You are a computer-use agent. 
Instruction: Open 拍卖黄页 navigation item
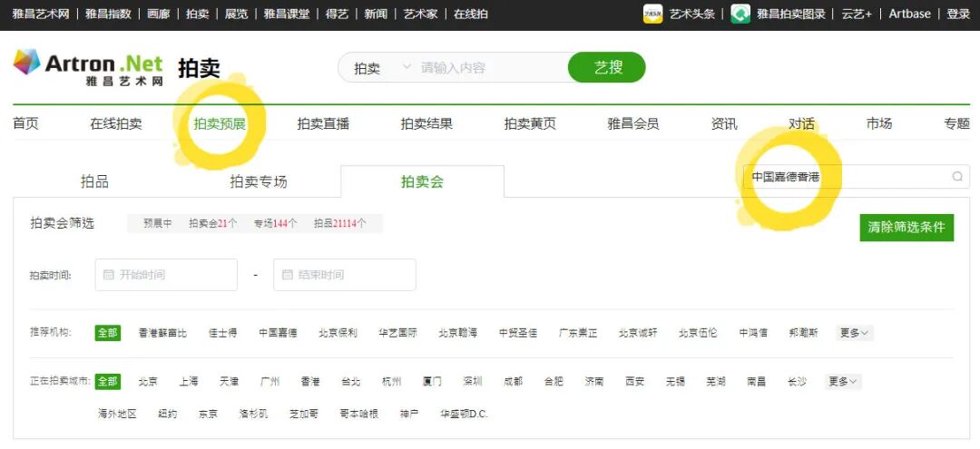530,123
